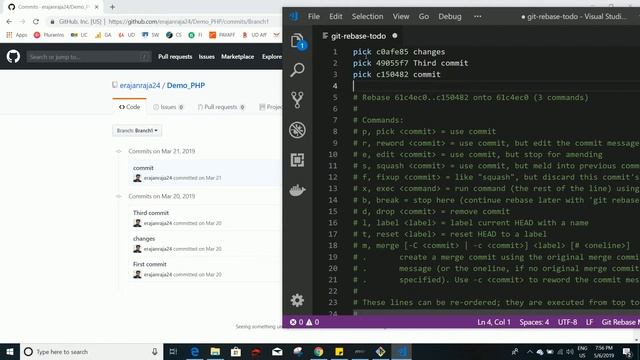This screenshot has width=640, height=360.
Task: Open the Source Control icon in VS Code
Action: pyautogui.click(x=297, y=100)
